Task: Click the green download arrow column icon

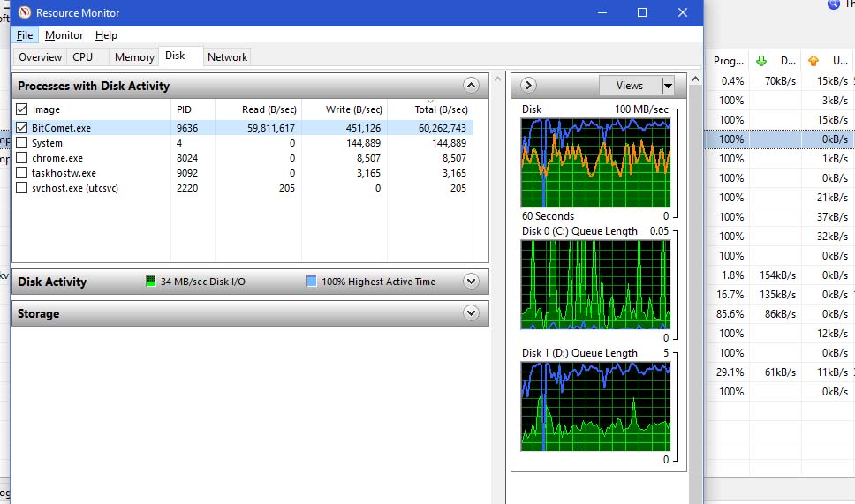Action: coord(761,61)
